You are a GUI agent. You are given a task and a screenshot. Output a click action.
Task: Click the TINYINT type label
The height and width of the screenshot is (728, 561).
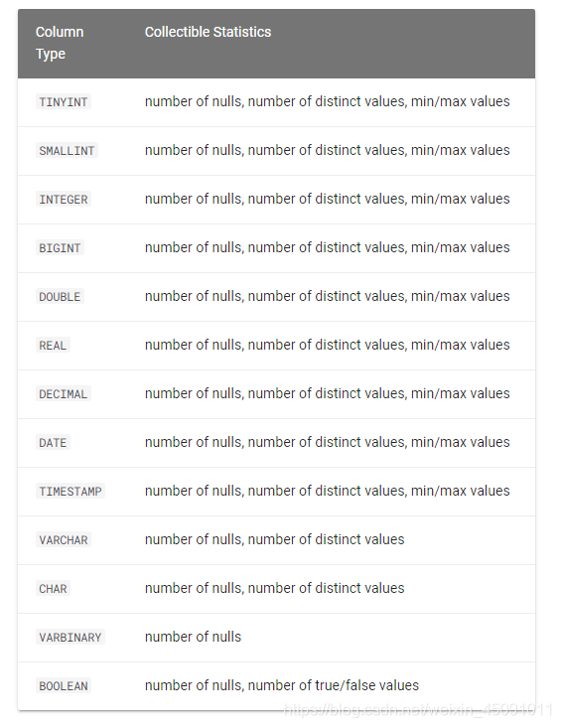64,101
